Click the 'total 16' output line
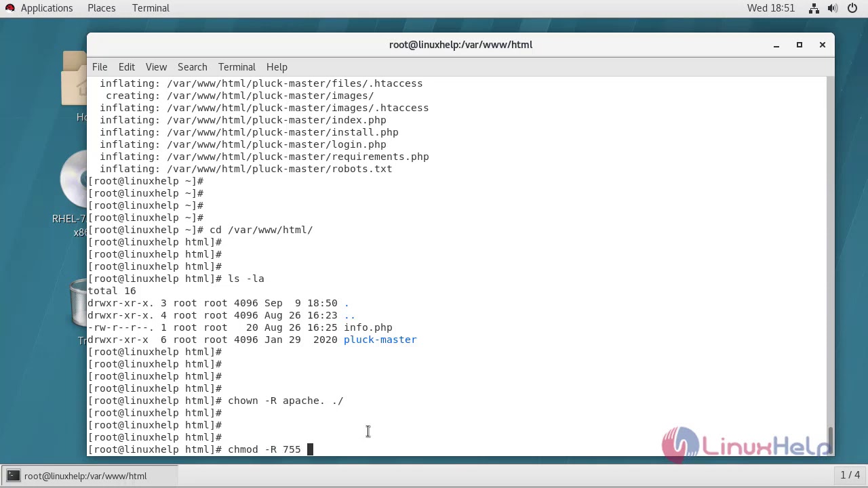Image resolution: width=868 pixels, height=488 pixels. coord(112,291)
